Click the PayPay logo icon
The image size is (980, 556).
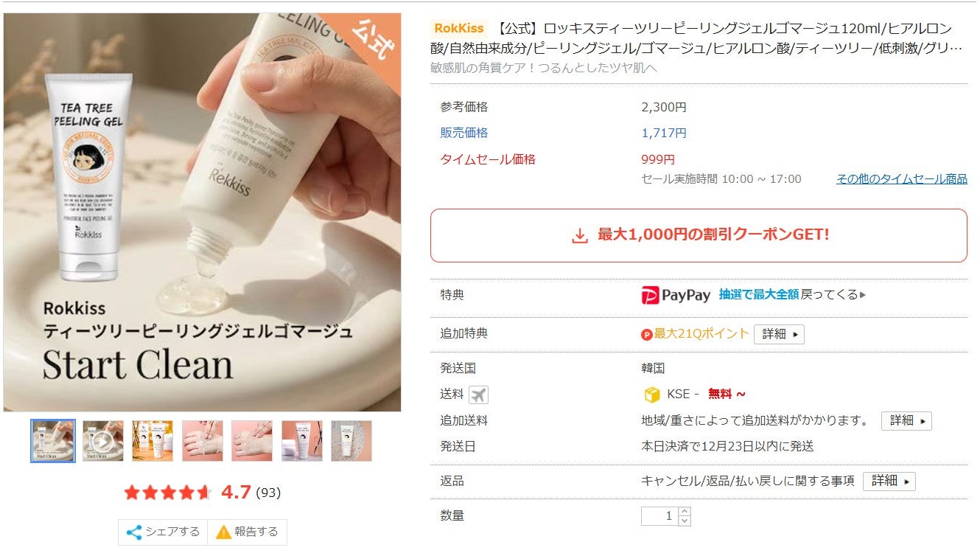pos(650,296)
